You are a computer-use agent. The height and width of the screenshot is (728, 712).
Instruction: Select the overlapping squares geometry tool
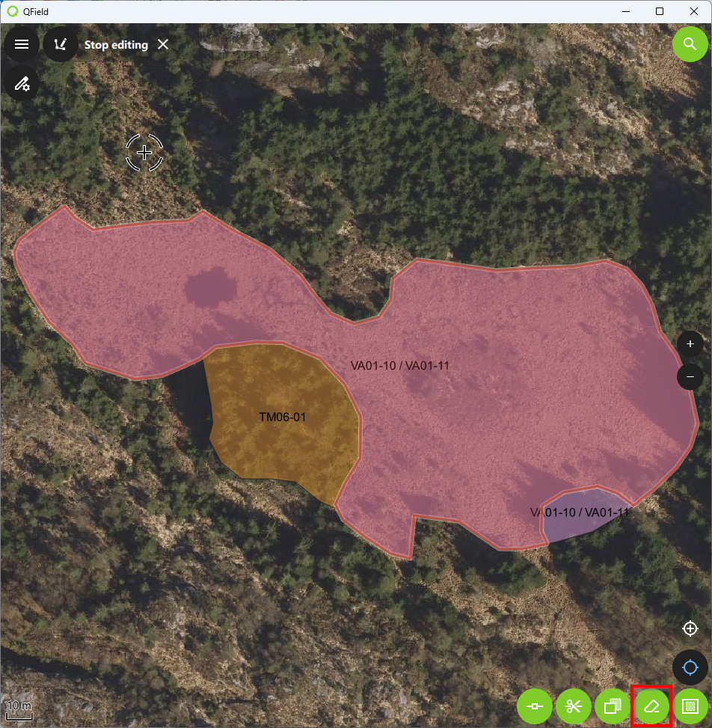(x=613, y=706)
